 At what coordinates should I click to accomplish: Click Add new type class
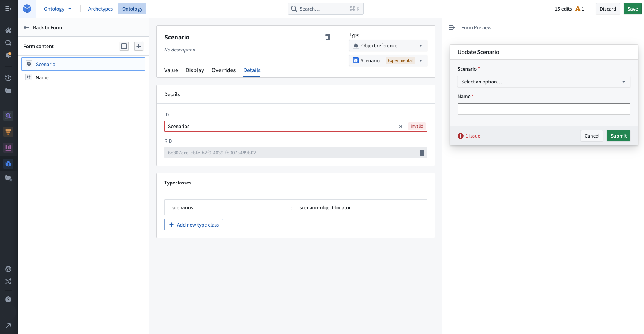194,225
